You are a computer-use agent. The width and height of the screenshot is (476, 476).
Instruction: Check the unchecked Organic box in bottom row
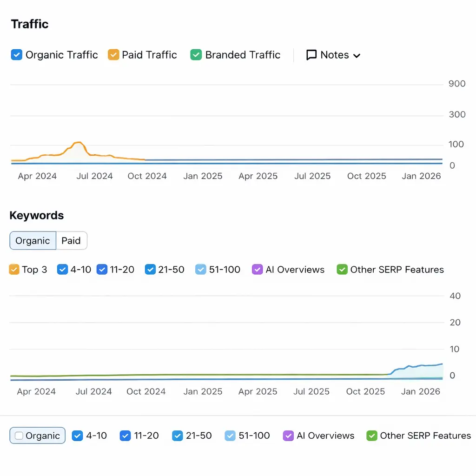click(x=19, y=436)
